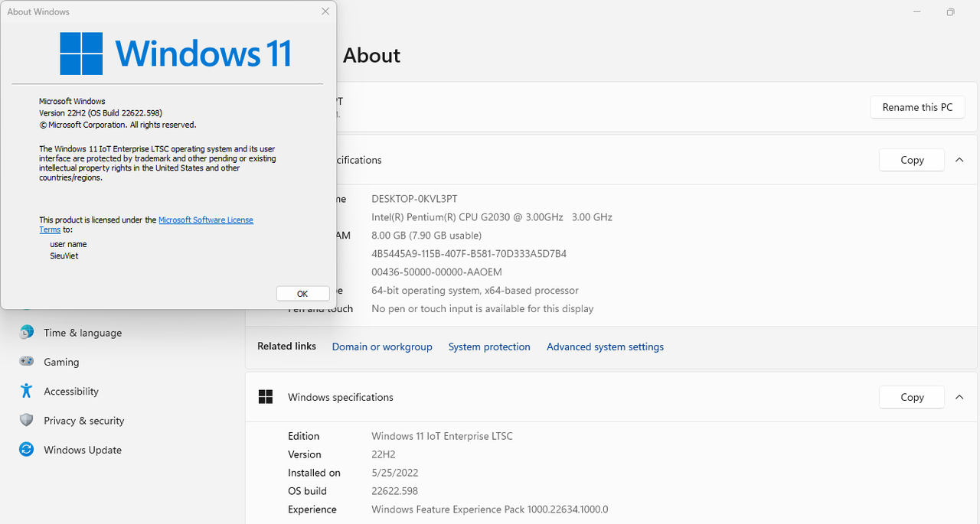
Task: Click the Rename this PC button
Action: (x=917, y=107)
